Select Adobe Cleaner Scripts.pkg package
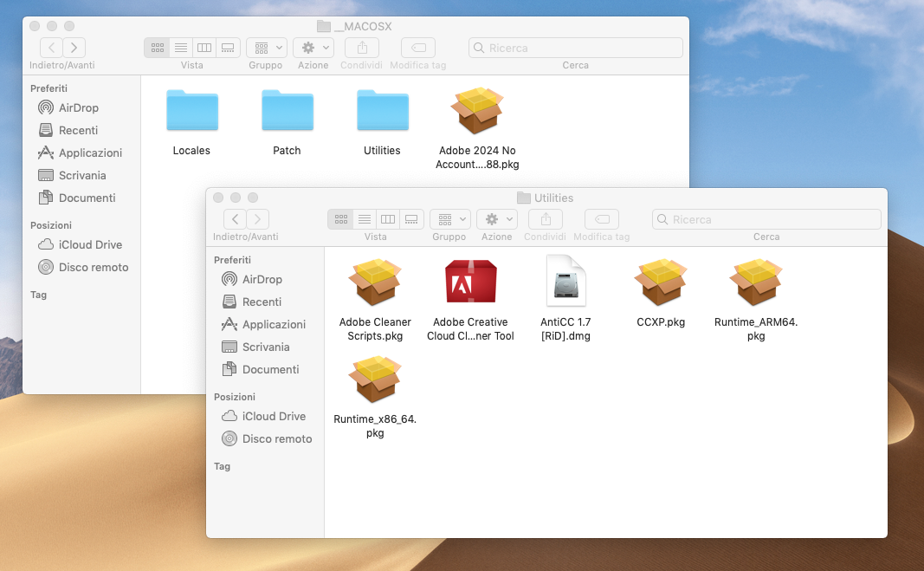This screenshot has width=924, height=571. point(375,282)
